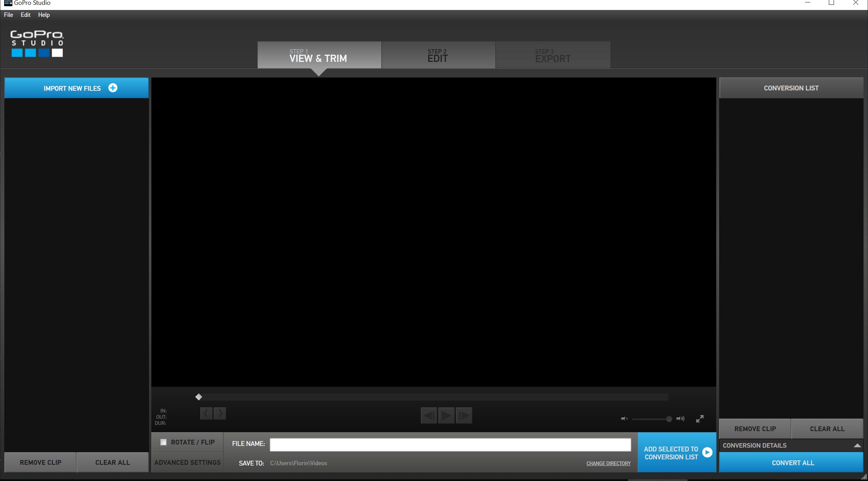Click the low volume speaker icon
Screen dimensions: 868x481
click(624, 418)
